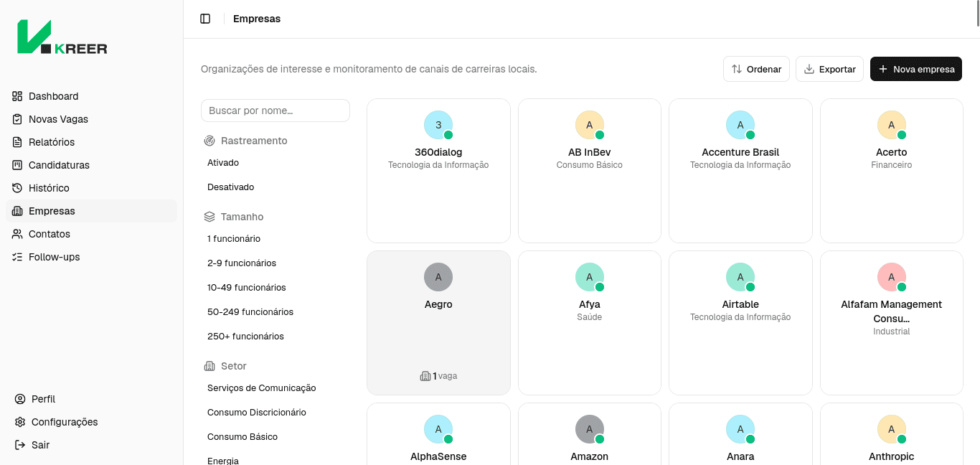Toggle the sidebar panel icon
The image size is (980, 465).
coord(205,19)
